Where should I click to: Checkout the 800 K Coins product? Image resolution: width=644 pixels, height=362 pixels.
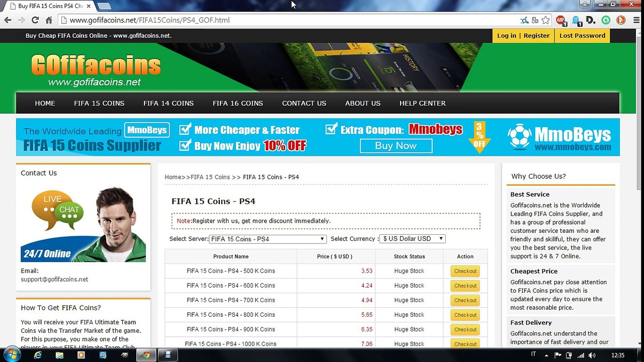465,315
